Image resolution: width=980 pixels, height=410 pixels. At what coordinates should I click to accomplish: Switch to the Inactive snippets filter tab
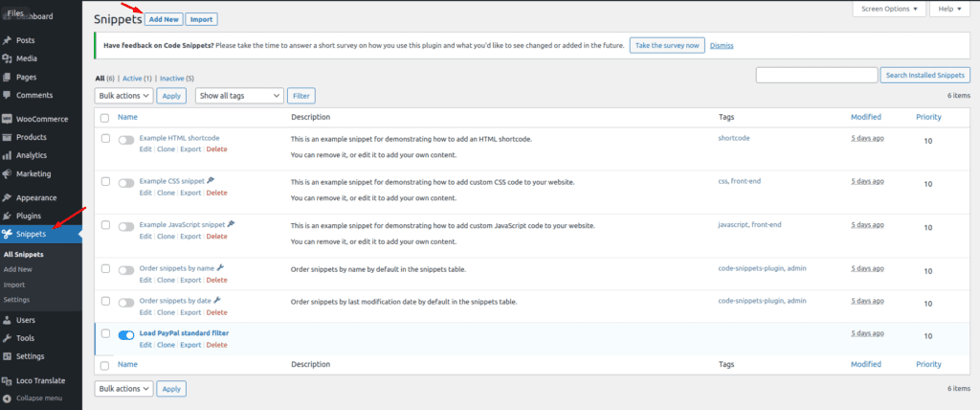click(x=176, y=79)
